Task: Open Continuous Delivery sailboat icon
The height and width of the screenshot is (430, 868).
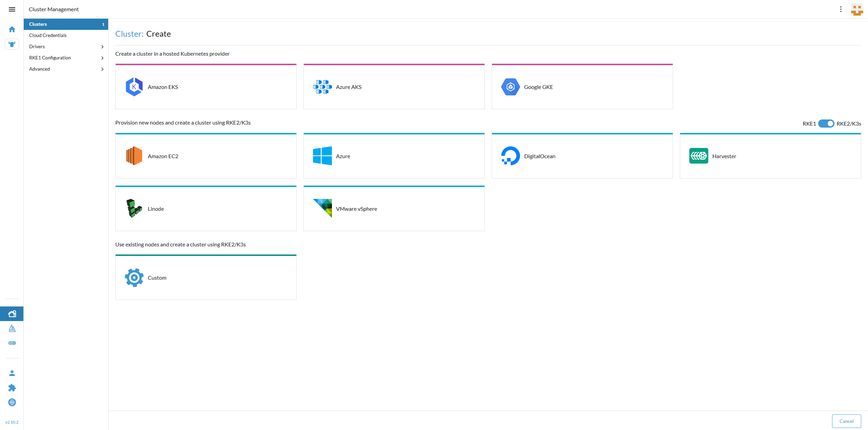Action: [x=12, y=328]
